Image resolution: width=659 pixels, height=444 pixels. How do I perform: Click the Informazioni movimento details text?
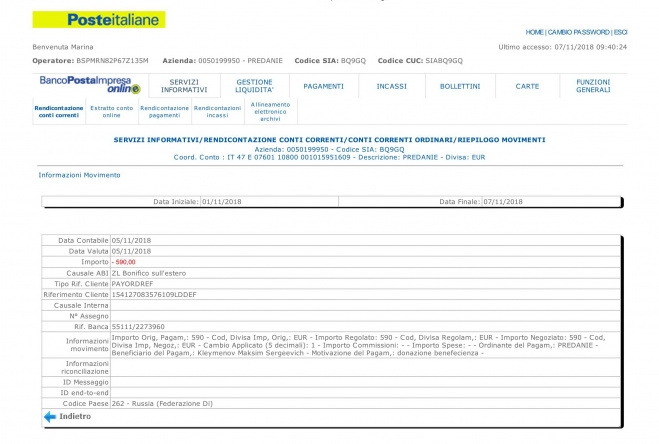(360, 345)
